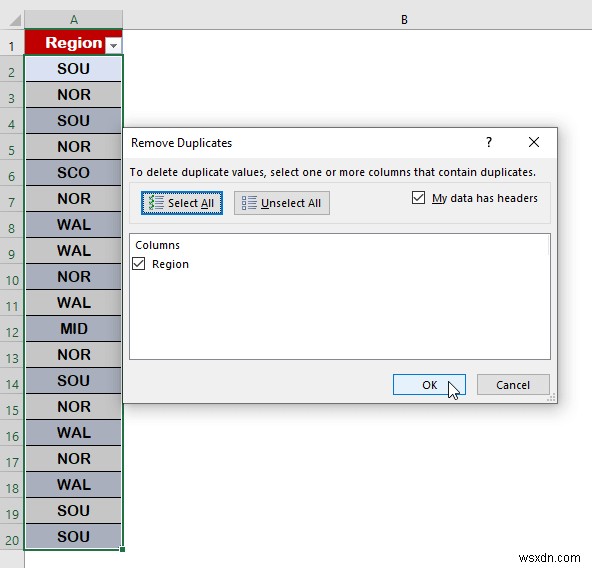
Task: Click the Columns list label
Action: (x=157, y=245)
